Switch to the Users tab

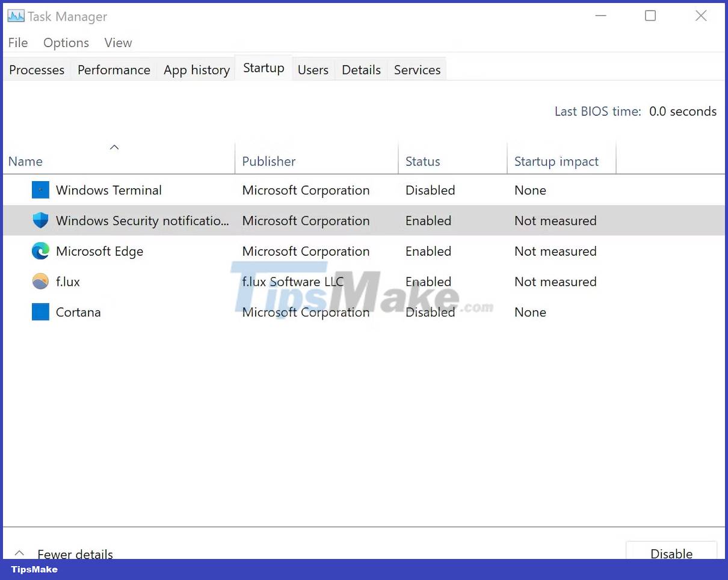click(x=313, y=70)
